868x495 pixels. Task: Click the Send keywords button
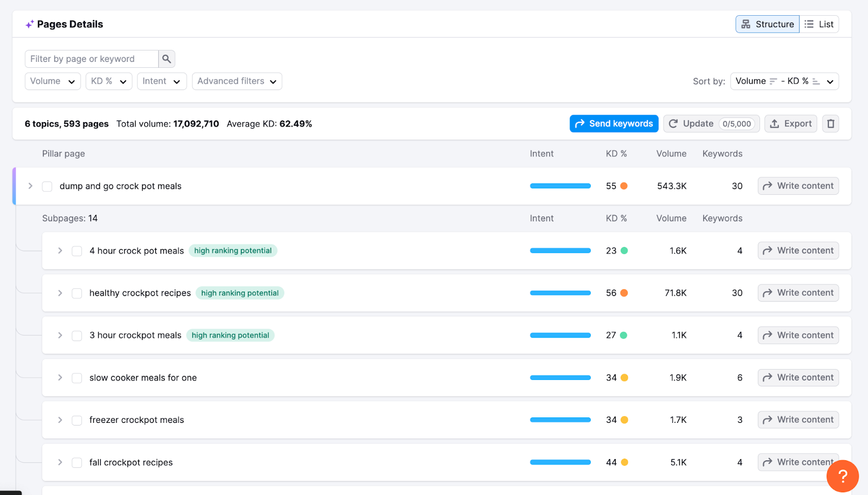pyautogui.click(x=614, y=124)
